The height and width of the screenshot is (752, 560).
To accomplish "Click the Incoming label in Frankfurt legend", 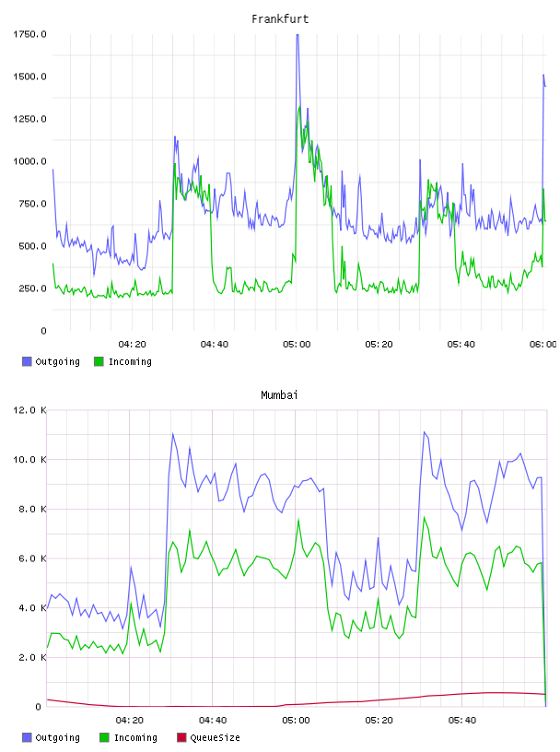I will point(130,362).
